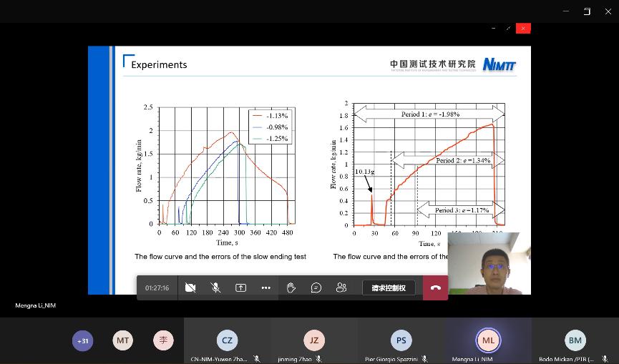
Task: Raise your hand in the meeting
Action: tap(291, 287)
